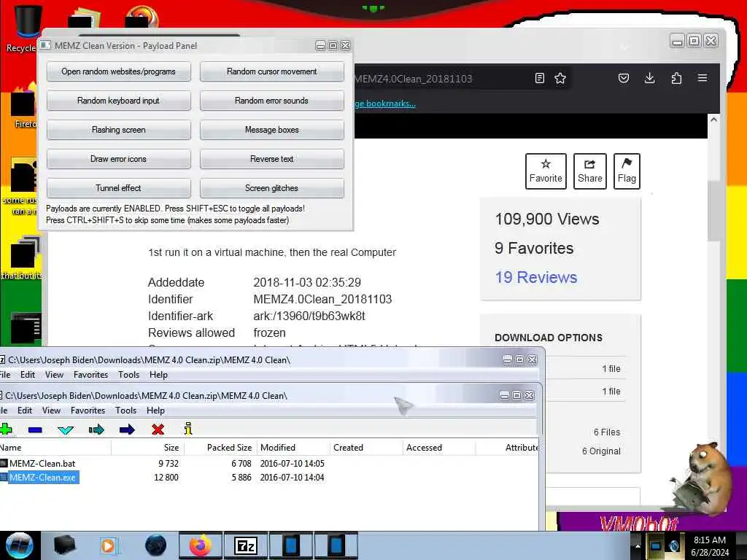Open Tools menu in front 7-Zip window
The height and width of the screenshot is (560, 747).
point(125,411)
